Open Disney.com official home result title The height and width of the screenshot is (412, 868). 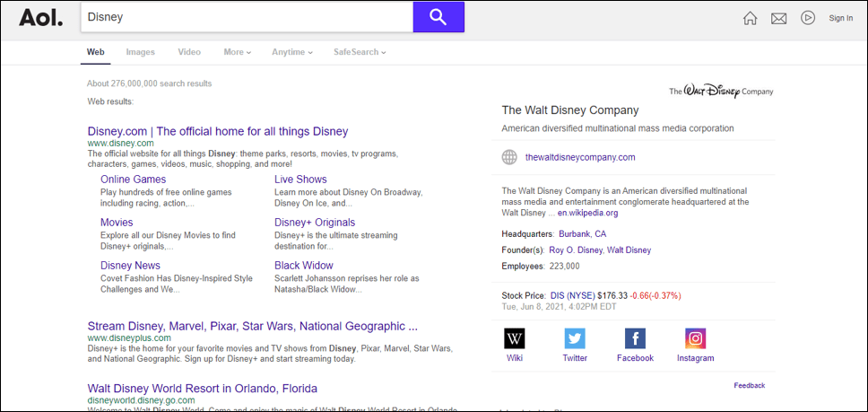pos(218,132)
